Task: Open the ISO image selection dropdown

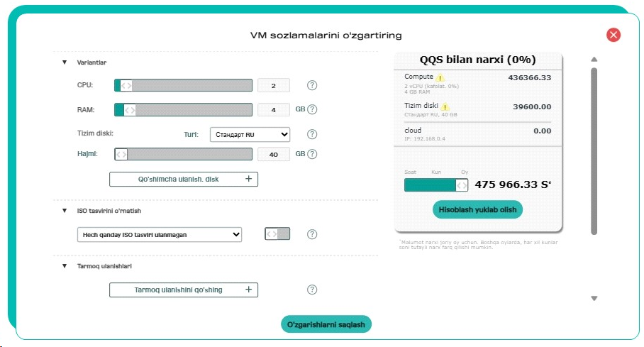Action: point(160,234)
